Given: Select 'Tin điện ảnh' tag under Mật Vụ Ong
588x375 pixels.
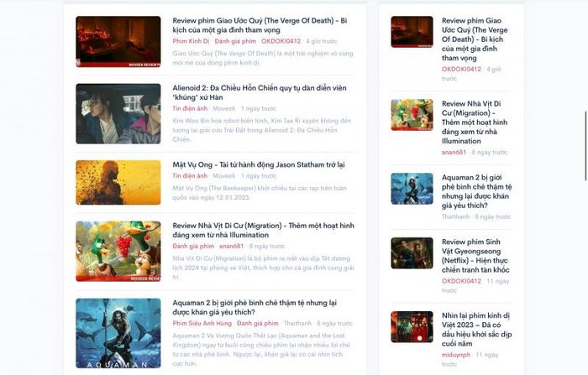Looking at the screenshot, I should point(190,175).
